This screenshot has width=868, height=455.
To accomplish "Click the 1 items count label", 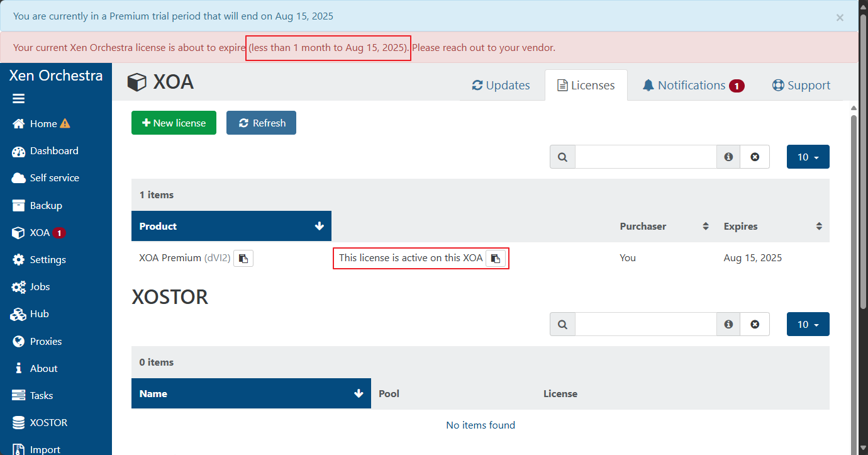I will click(157, 195).
